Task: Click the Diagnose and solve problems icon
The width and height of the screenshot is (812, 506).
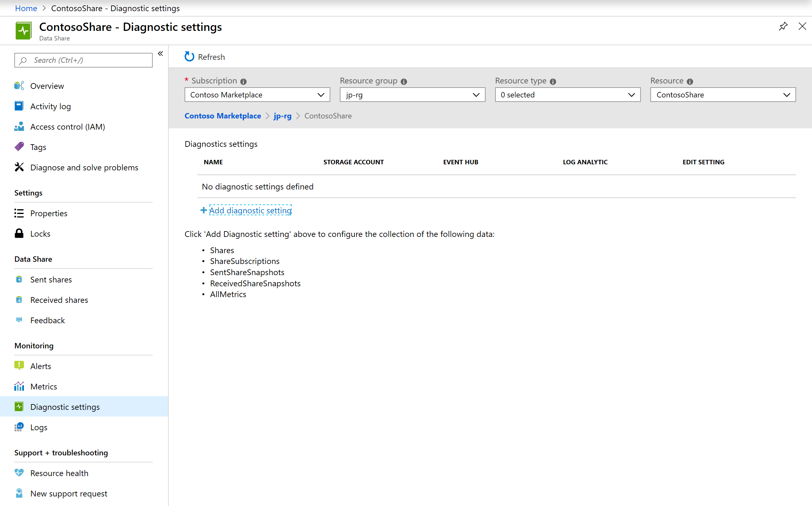Action: click(x=19, y=167)
